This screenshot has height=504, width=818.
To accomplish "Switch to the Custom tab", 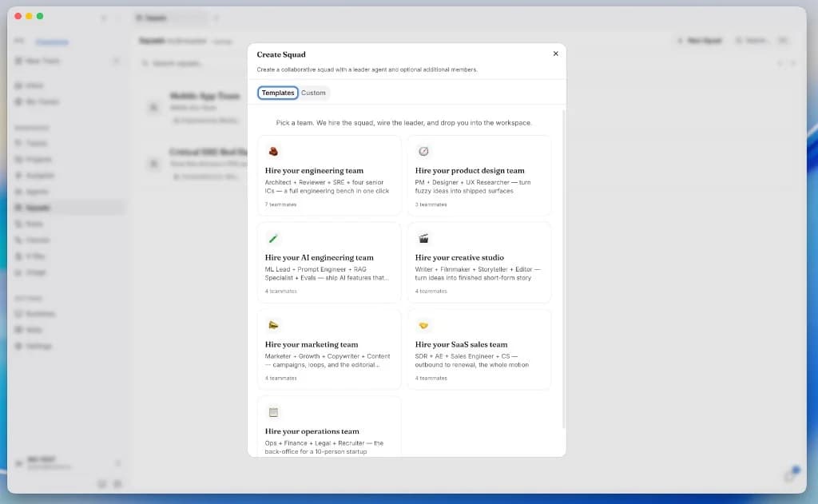I will pos(313,93).
